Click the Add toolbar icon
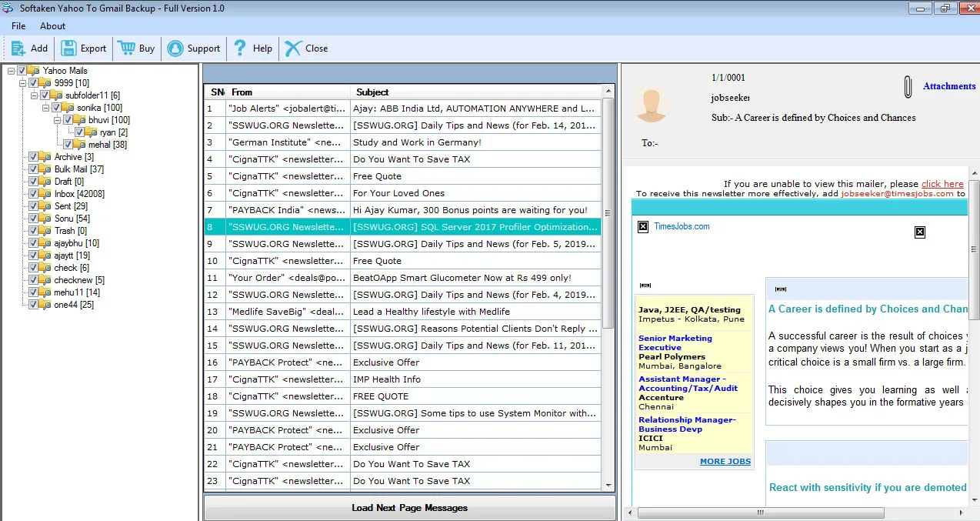 [18, 48]
